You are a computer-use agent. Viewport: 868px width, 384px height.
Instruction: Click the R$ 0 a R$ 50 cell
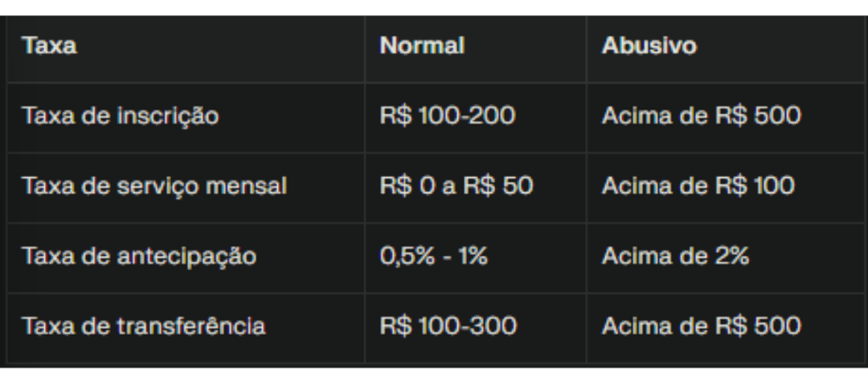(x=457, y=186)
